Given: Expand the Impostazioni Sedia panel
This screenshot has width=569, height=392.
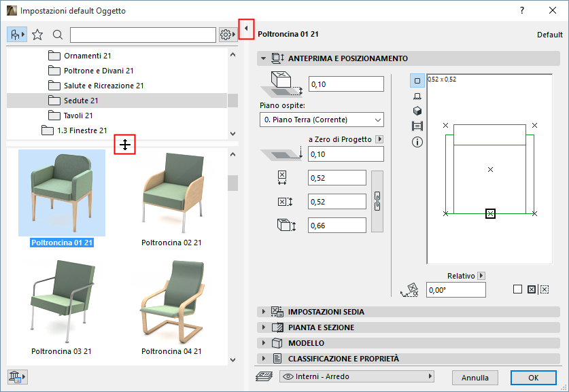Looking at the screenshot, I should pyautogui.click(x=264, y=312).
